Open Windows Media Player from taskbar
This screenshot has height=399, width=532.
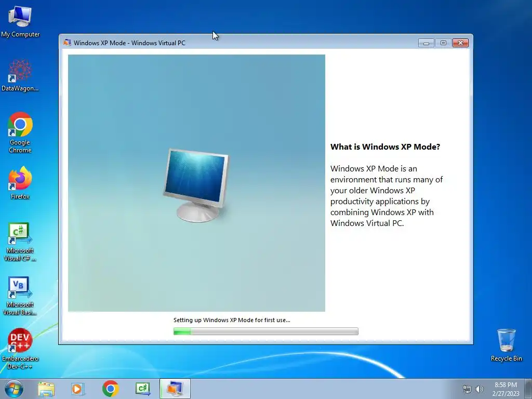point(78,389)
